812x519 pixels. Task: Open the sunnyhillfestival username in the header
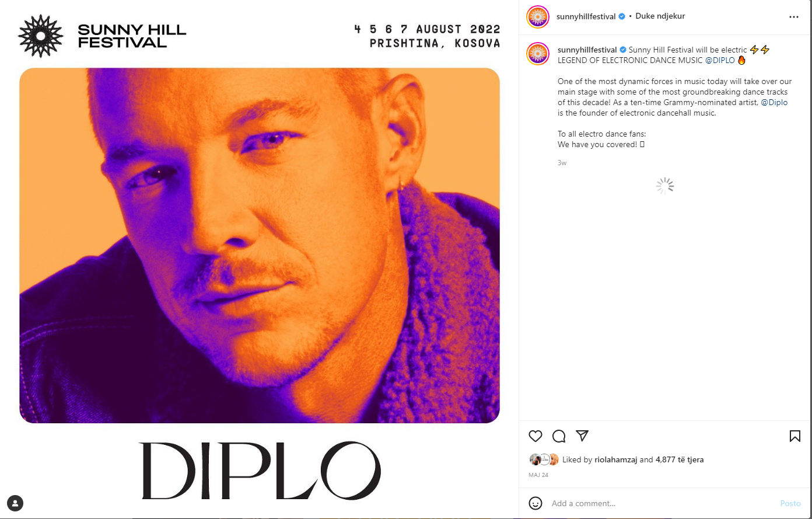[x=586, y=16]
